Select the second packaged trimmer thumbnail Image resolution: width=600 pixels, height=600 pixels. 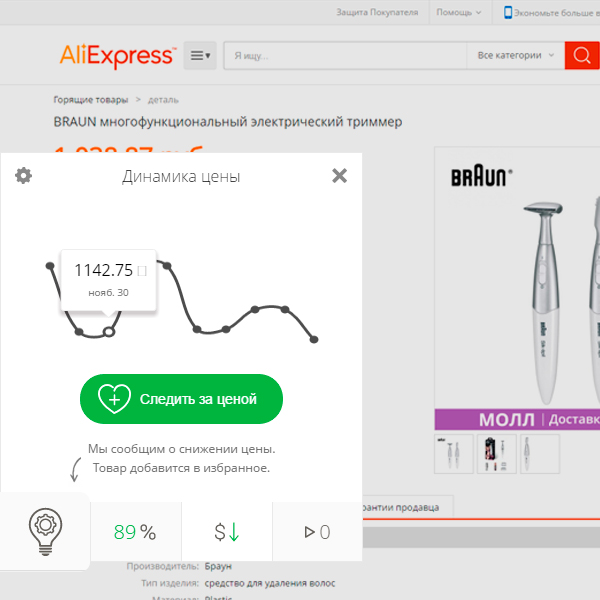tap(497, 454)
